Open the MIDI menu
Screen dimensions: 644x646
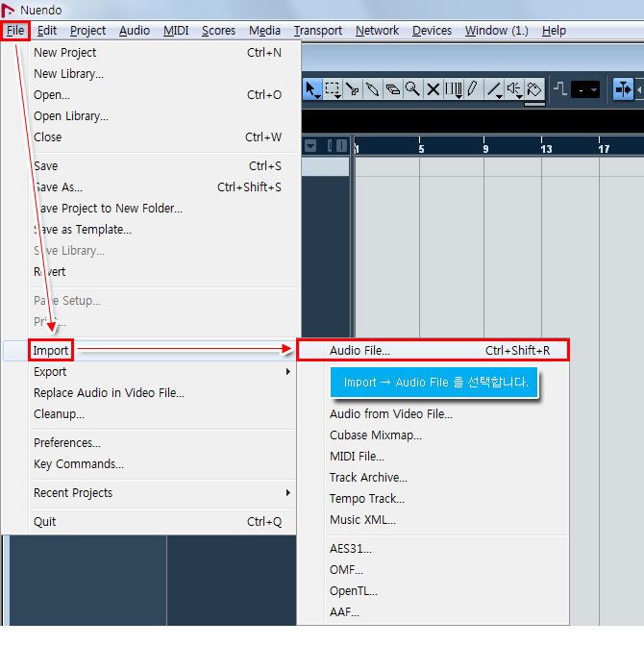click(176, 31)
